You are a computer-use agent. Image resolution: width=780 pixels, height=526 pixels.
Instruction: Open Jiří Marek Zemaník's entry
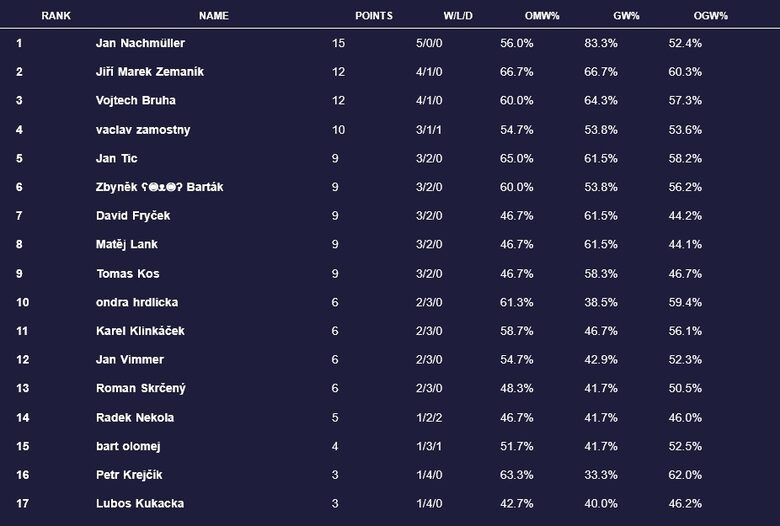pyautogui.click(x=150, y=72)
